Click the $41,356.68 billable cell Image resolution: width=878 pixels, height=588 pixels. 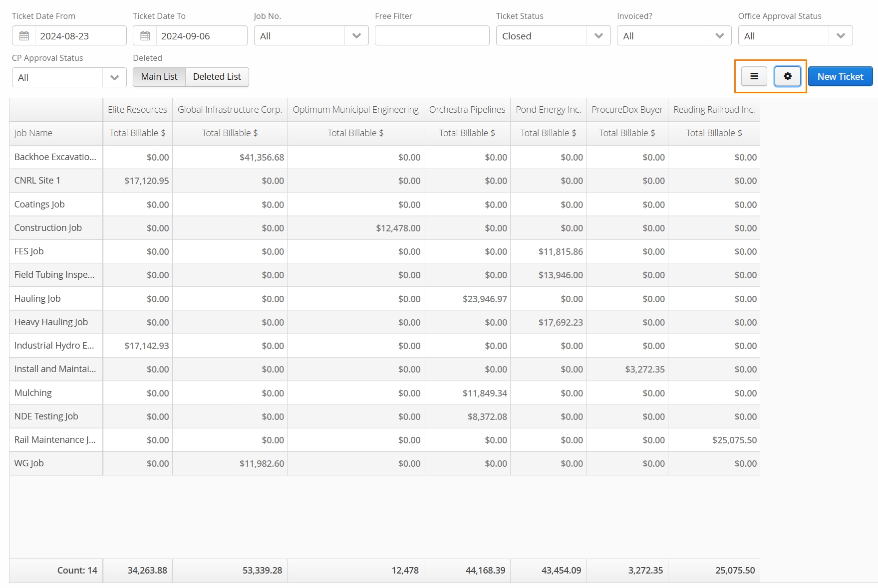pyautogui.click(x=230, y=157)
